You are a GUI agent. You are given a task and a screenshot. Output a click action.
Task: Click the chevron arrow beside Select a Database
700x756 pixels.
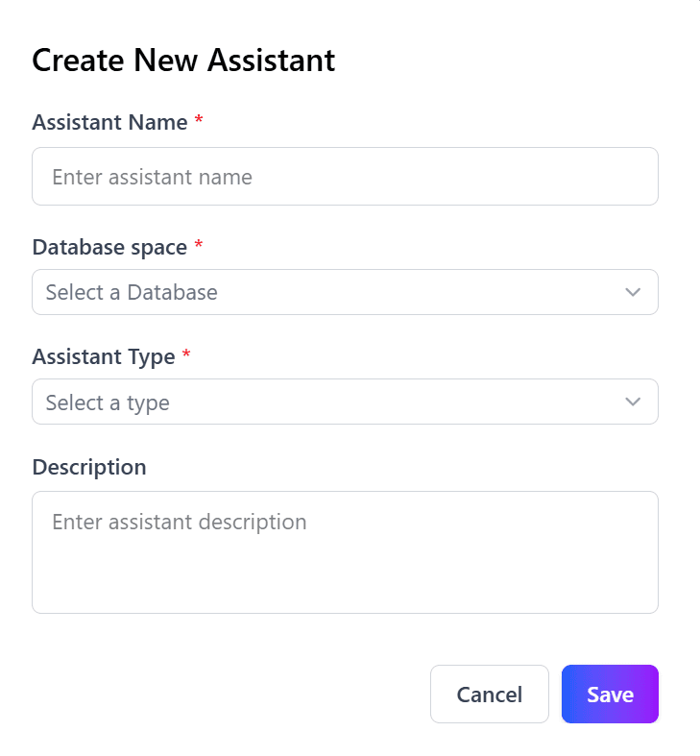tap(633, 292)
